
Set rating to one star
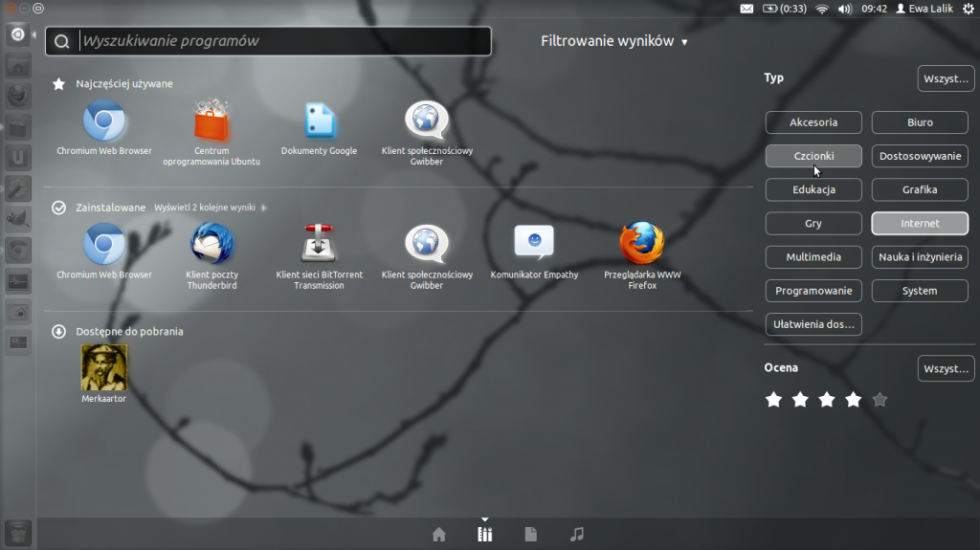[773, 400]
